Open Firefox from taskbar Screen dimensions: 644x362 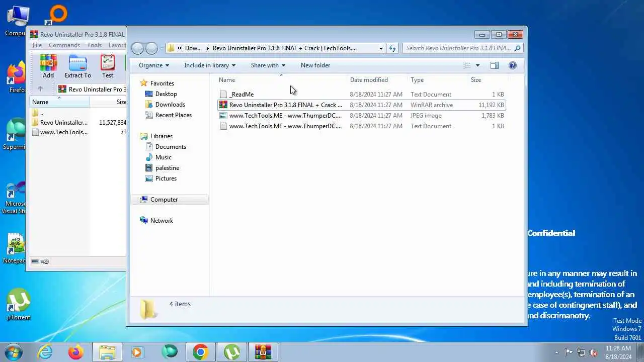click(x=76, y=352)
